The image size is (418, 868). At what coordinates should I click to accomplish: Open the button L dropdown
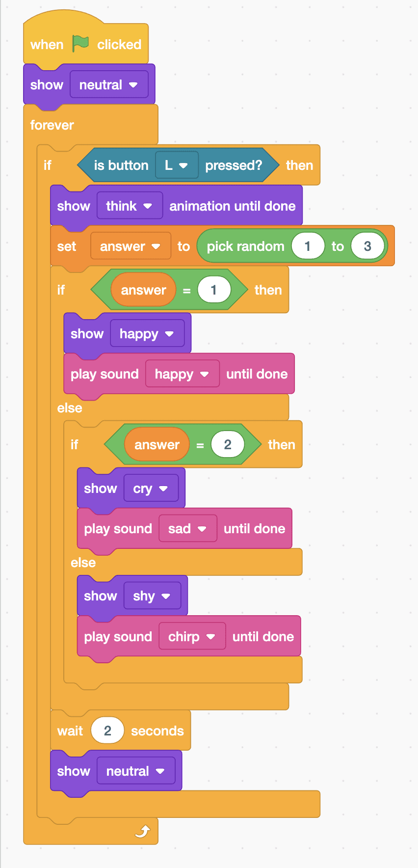click(177, 165)
